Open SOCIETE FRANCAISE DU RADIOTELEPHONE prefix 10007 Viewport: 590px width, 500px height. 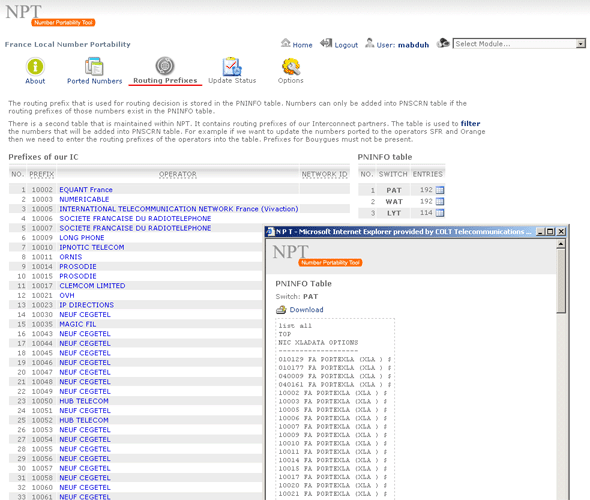click(135, 228)
